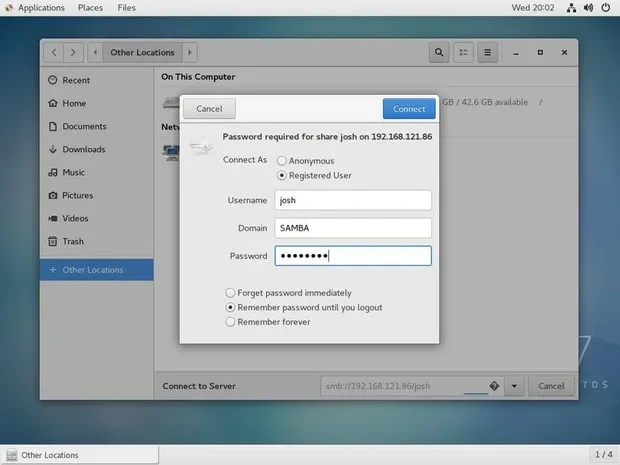Open Documents in the sidebar
This screenshot has width=620, height=465.
[96, 127]
